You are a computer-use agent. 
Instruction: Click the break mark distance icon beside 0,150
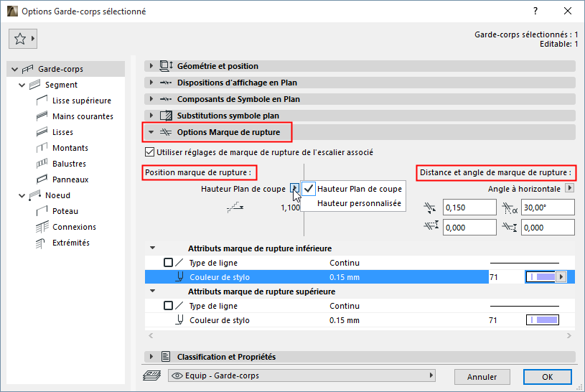[430, 207]
